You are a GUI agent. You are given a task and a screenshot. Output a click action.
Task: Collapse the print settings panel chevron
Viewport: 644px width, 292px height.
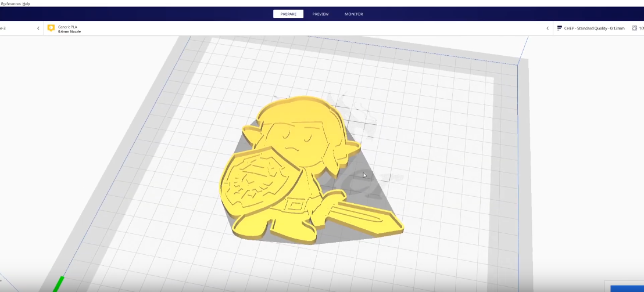point(548,28)
